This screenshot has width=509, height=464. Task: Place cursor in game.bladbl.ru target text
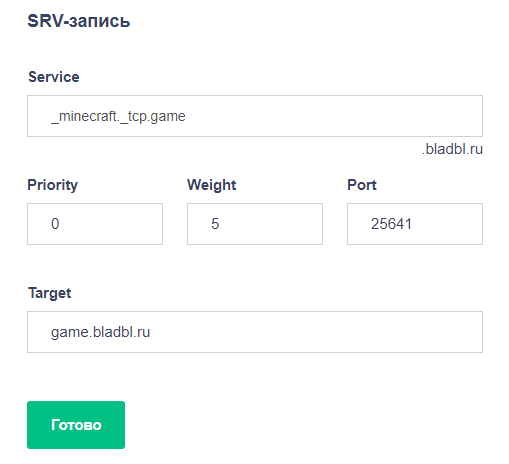click(100, 332)
